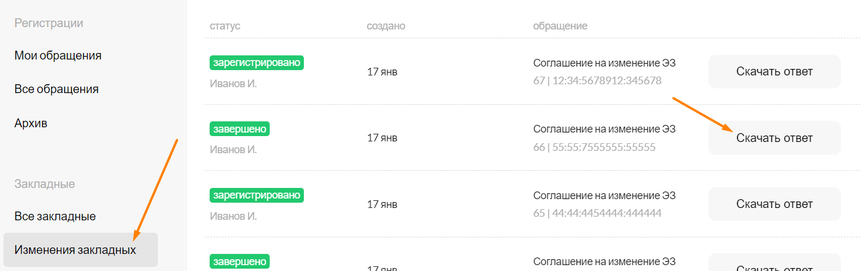Click зарегистрировано badge for request 65
The width and height of the screenshot is (868, 271).
point(257,195)
